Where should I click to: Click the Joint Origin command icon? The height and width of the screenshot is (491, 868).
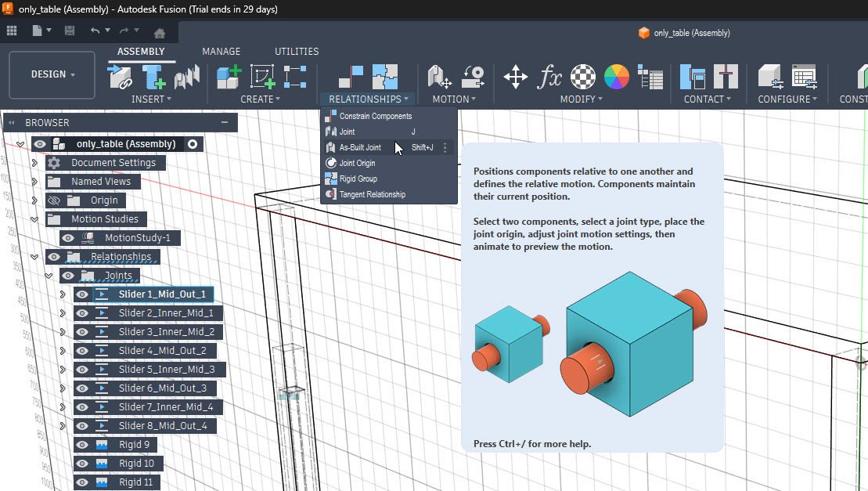(332, 163)
